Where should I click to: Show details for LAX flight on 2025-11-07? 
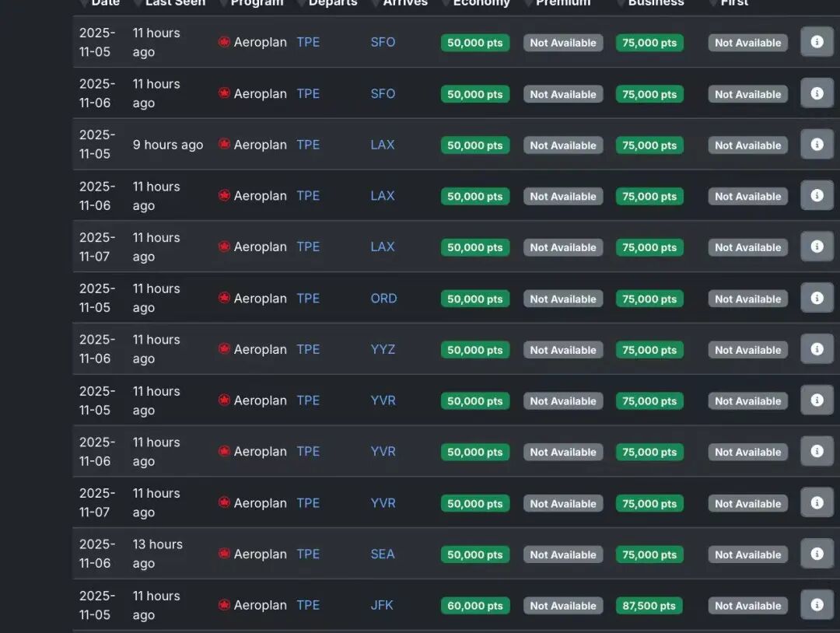pos(817,247)
